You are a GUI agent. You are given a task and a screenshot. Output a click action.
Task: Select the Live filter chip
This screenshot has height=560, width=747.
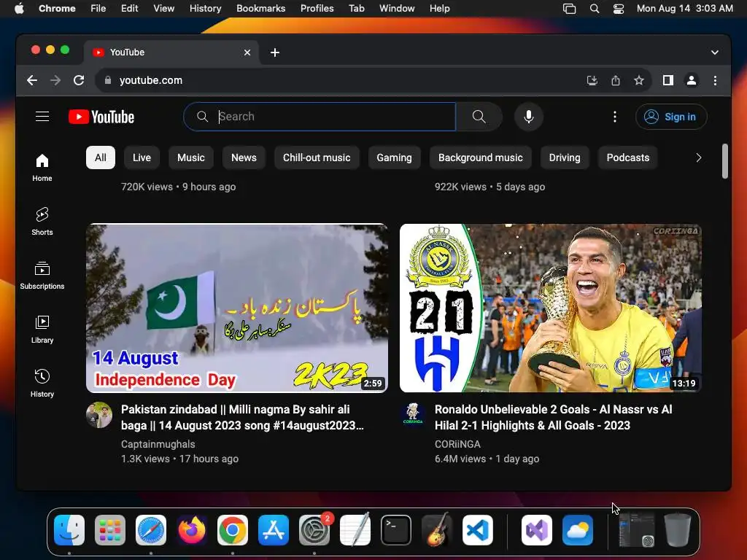142,157
